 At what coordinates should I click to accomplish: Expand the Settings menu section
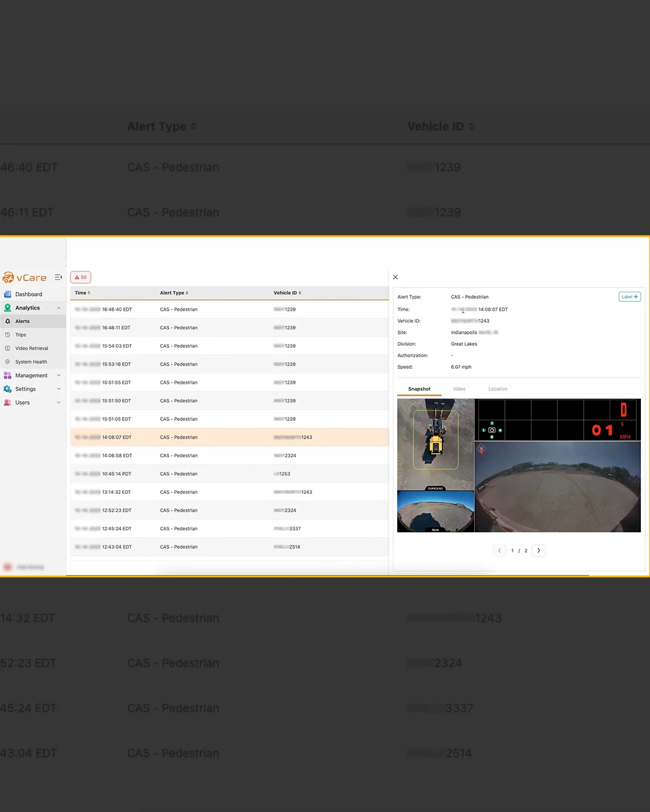coord(58,389)
